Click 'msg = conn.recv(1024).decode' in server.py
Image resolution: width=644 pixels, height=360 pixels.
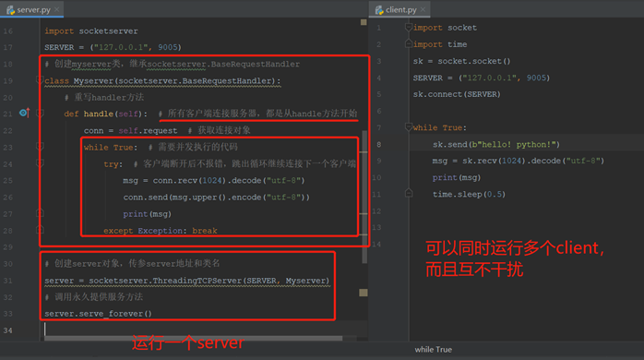coord(213,181)
